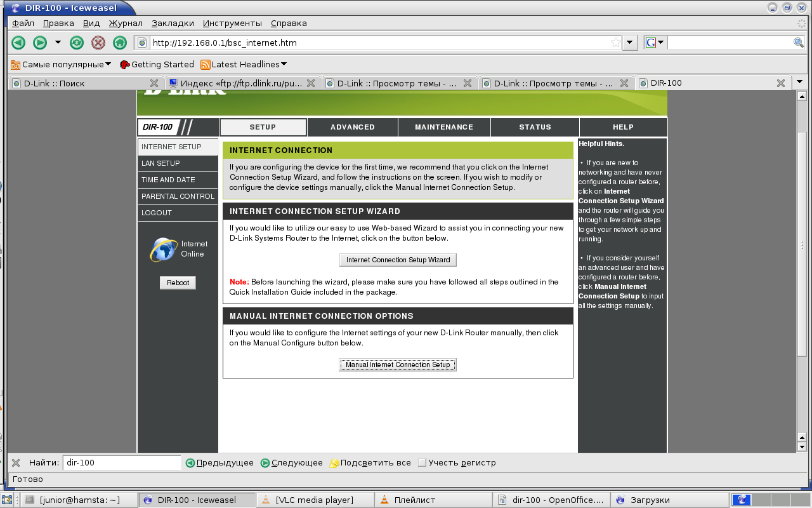Open the back/forward history dropdown arrow

tap(58, 43)
